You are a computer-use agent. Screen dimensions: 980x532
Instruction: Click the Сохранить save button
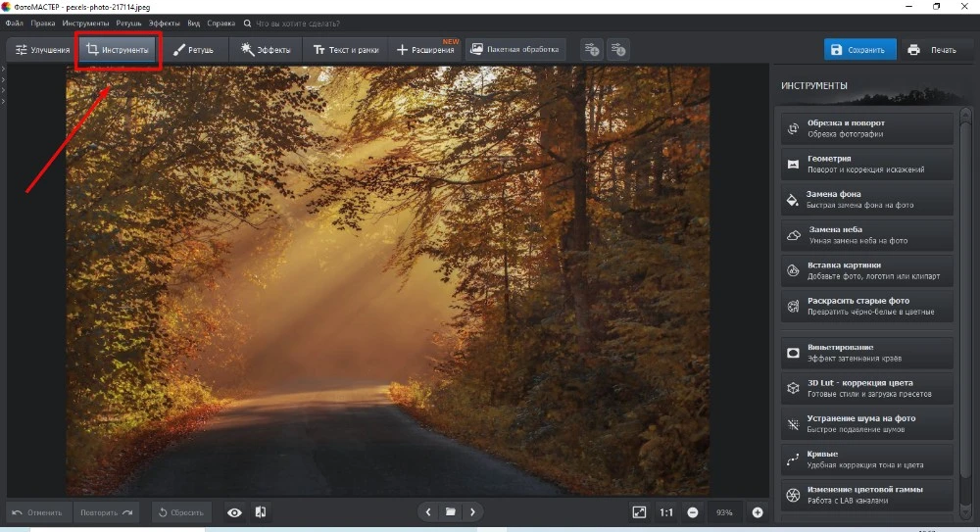[x=857, y=49]
